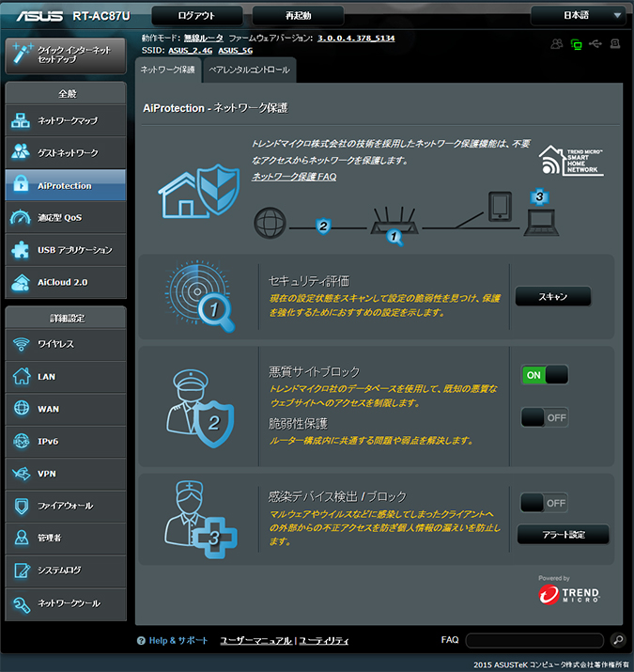Viewport: 634px width, 672px height.
Task: Click the ASUS_2.4G SSID link
Action: [190, 51]
